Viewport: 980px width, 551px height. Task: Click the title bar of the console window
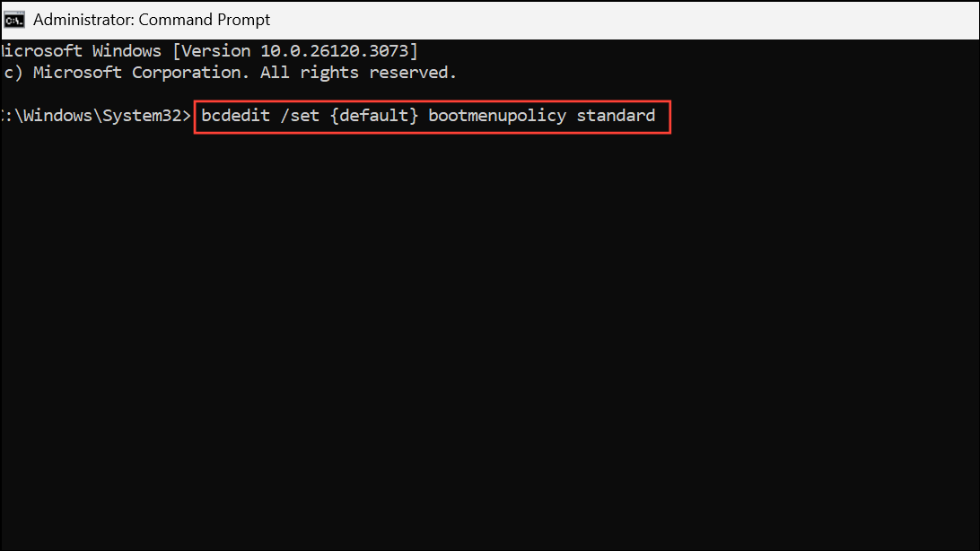coord(494,19)
